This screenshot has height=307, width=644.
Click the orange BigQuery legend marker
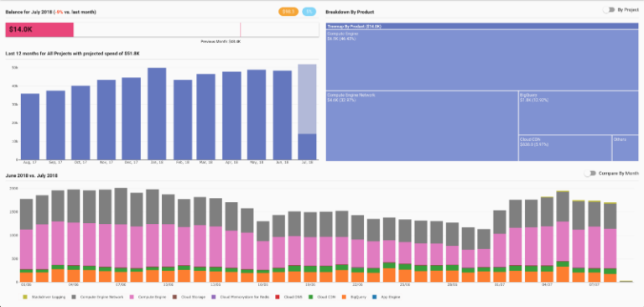click(x=345, y=296)
